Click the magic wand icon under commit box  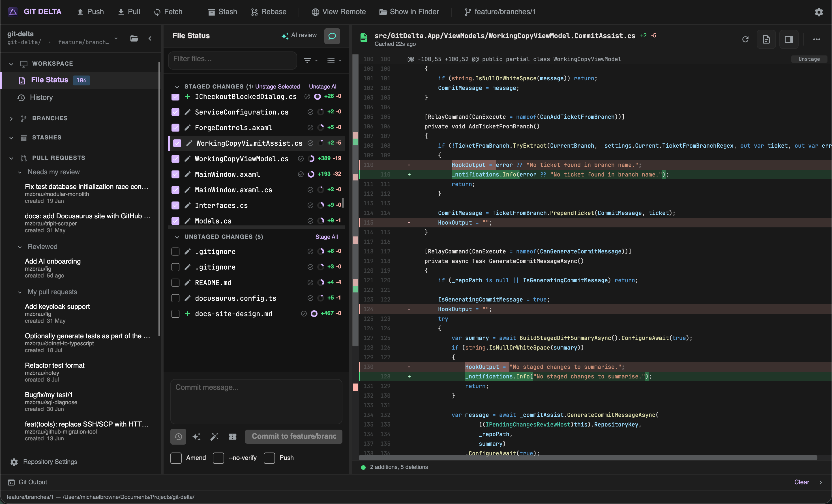(215, 436)
